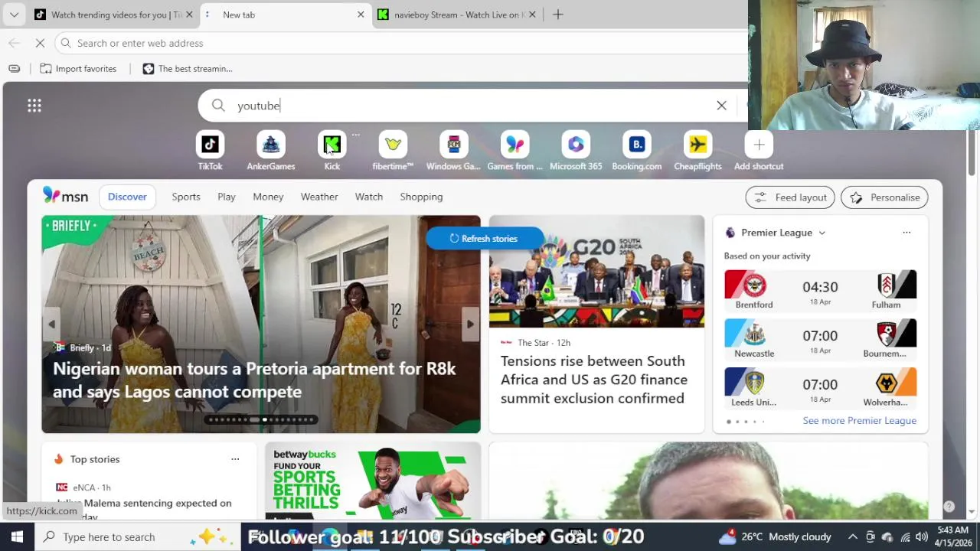The height and width of the screenshot is (551, 980).
Task: Expand the Premier League dropdown
Action: [822, 233]
